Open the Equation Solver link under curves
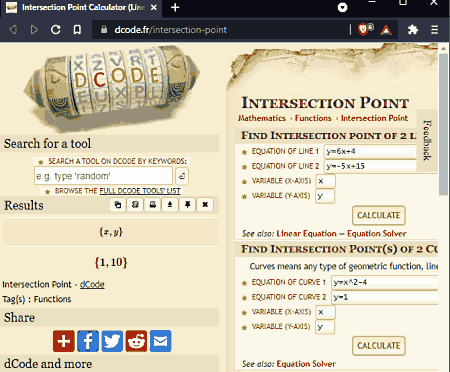The height and width of the screenshot is (372, 450). point(306,364)
